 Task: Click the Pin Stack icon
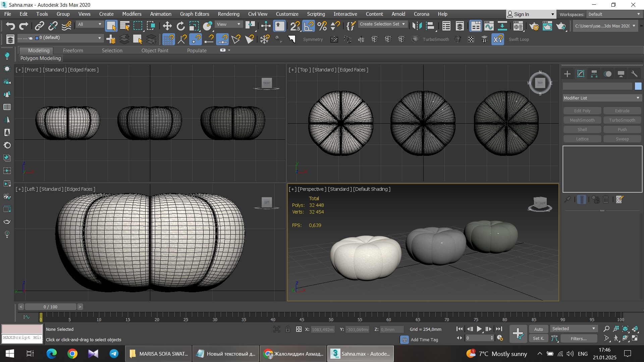pyautogui.click(x=568, y=199)
